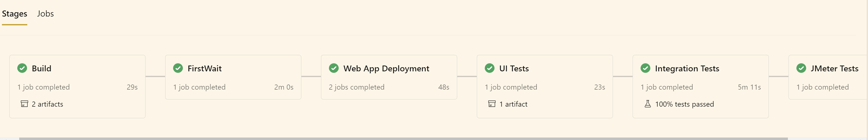This screenshot has height=140, width=868.
Task: Open the FirstWait stage title
Action: (205, 68)
